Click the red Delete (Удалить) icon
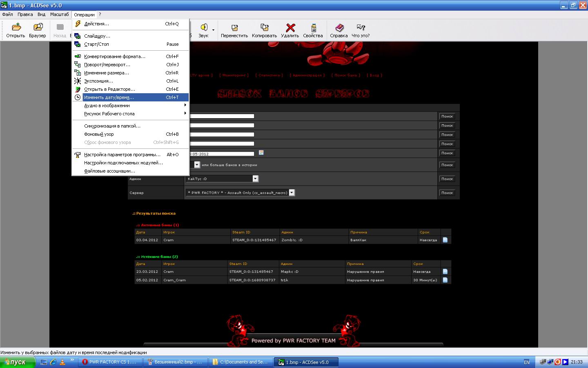The image size is (588, 368). click(x=290, y=30)
